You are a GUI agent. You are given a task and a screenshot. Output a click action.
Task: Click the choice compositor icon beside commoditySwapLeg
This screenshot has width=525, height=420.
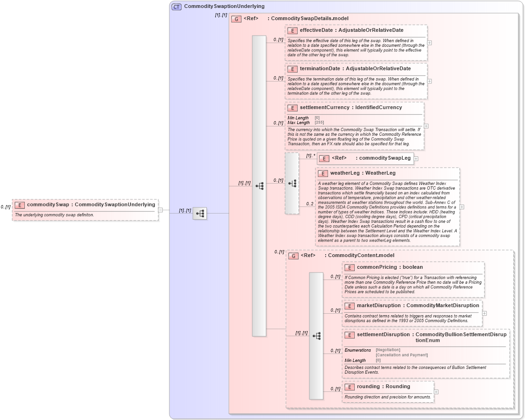click(x=292, y=184)
